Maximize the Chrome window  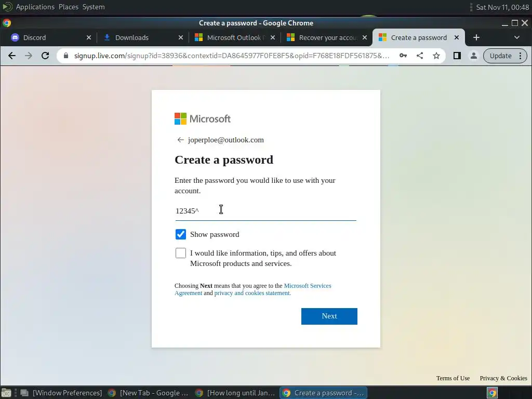pos(515,23)
